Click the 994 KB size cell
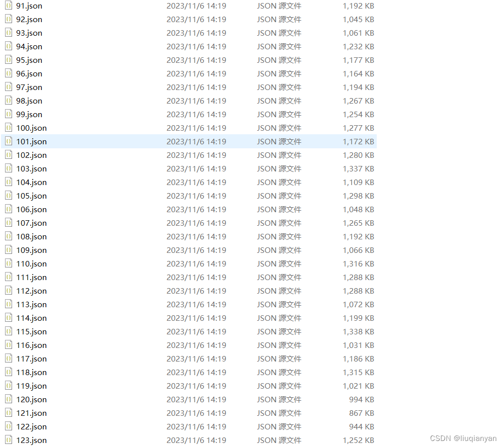Viewport: 504px width, 447px height. 362,399
